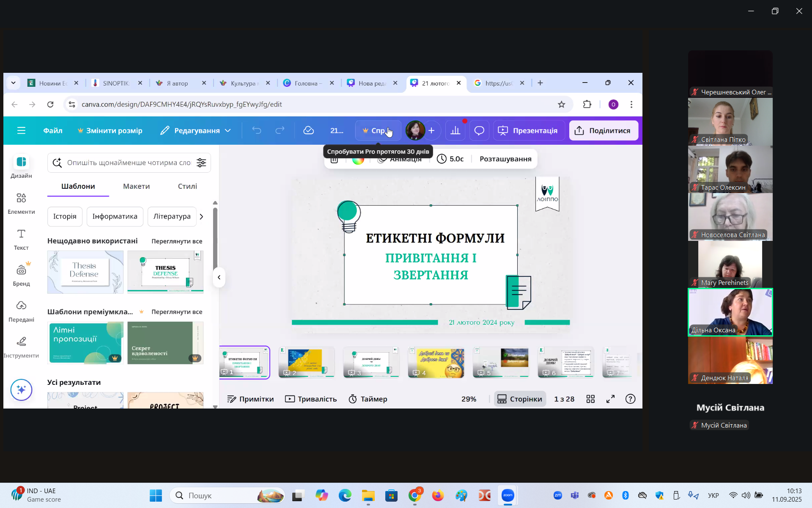Collapse the left side panel arrow
Image resolution: width=812 pixels, height=508 pixels.
pyautogui.click(x=219, y=277)
